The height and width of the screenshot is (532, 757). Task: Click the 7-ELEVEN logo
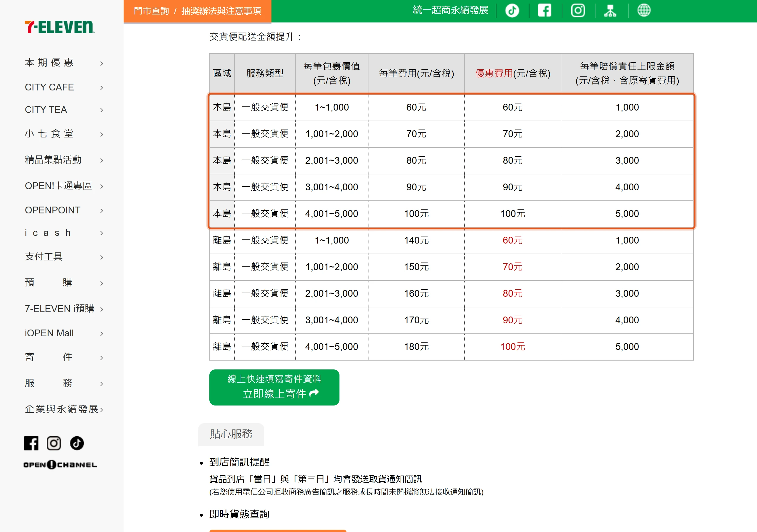[60, 27]
